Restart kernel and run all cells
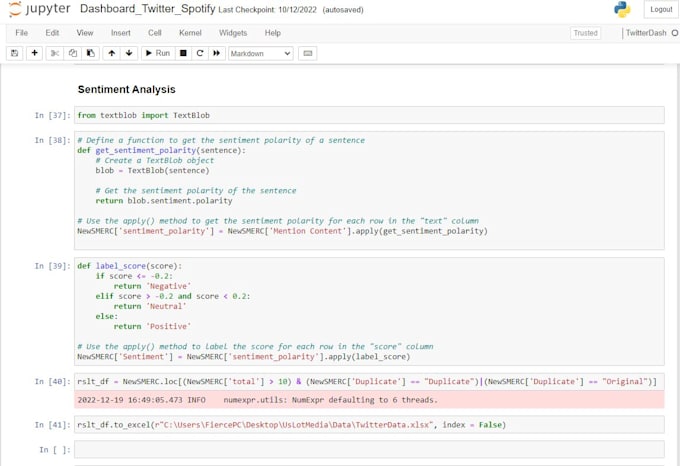The height and width of the screenshot is (466, 680). (x=216, y=53)
